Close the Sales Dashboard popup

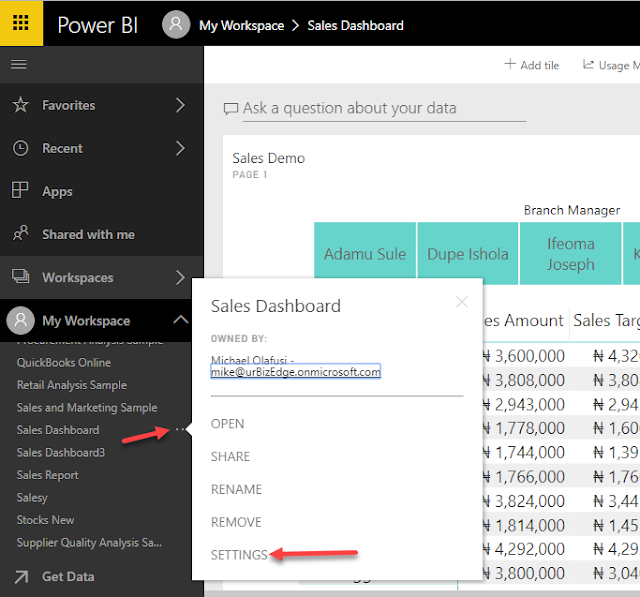pyautogui.click(x=461, y=301)
